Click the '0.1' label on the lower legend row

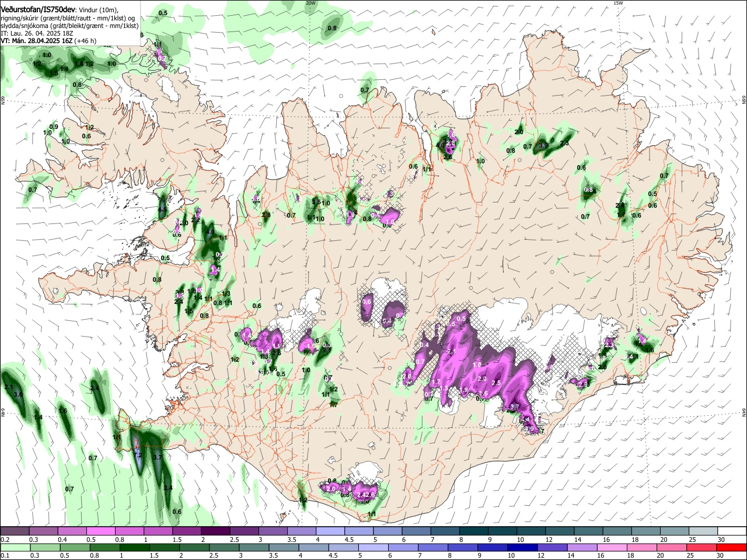coord(5,555)
